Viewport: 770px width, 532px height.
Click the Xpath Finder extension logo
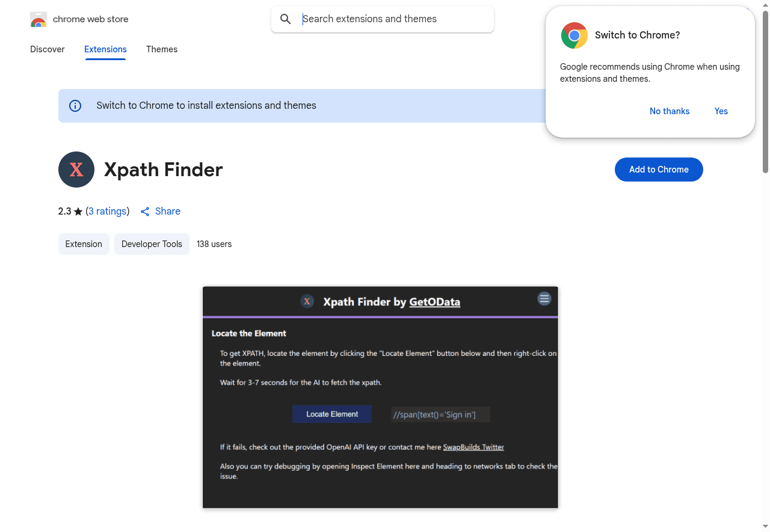(x=76, y=170)
